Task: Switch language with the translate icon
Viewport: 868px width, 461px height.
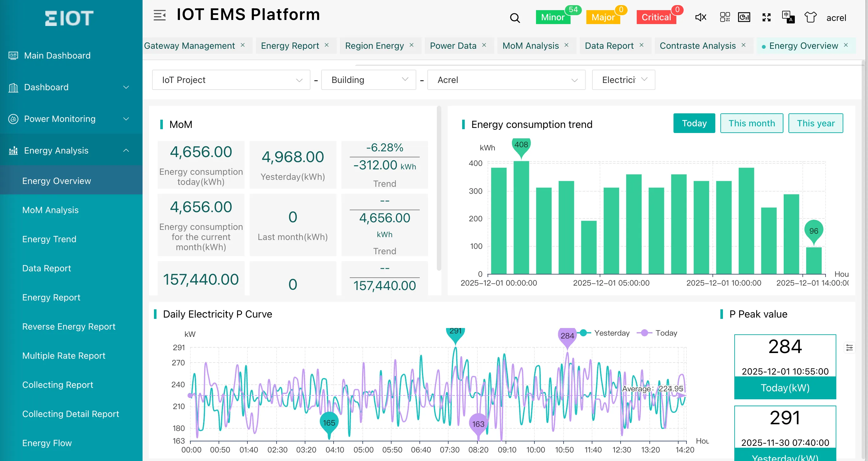Action: [x=788, y=17]
